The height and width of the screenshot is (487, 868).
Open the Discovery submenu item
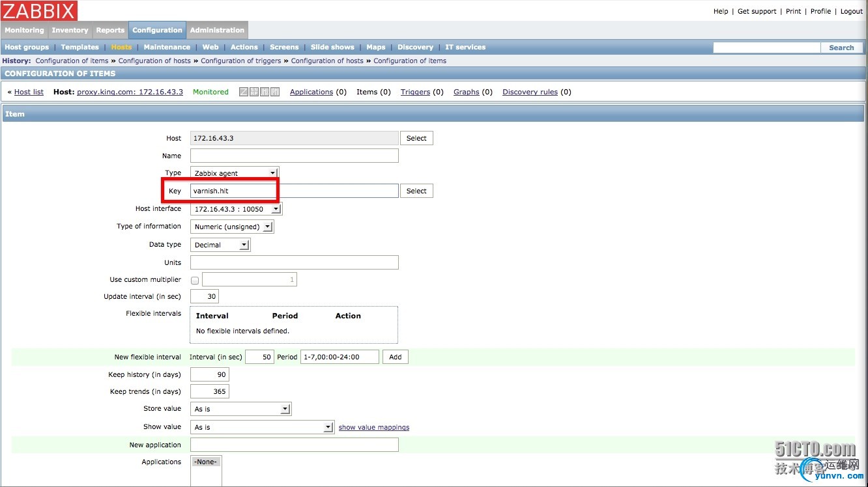click(x=415, y=47)
